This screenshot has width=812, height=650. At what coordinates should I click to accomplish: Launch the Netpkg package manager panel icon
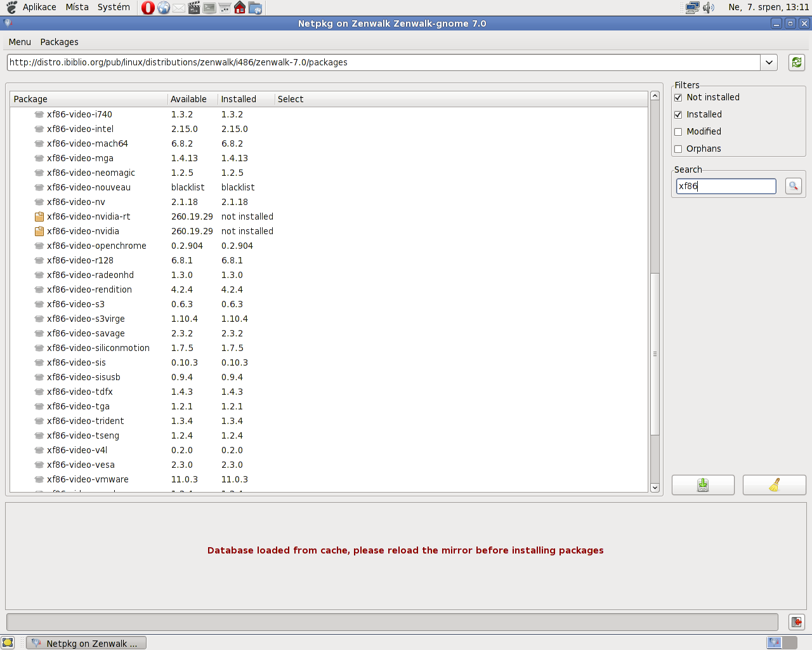pos(225,8)
